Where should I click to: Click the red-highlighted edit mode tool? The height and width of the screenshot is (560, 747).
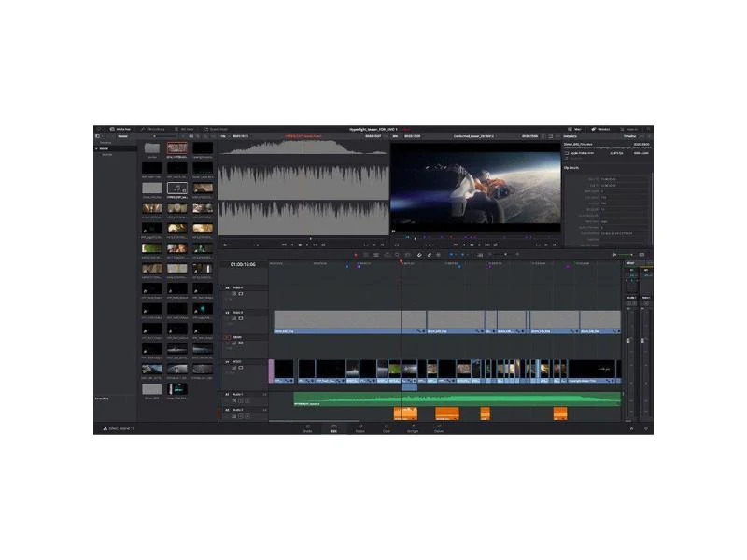356,255
